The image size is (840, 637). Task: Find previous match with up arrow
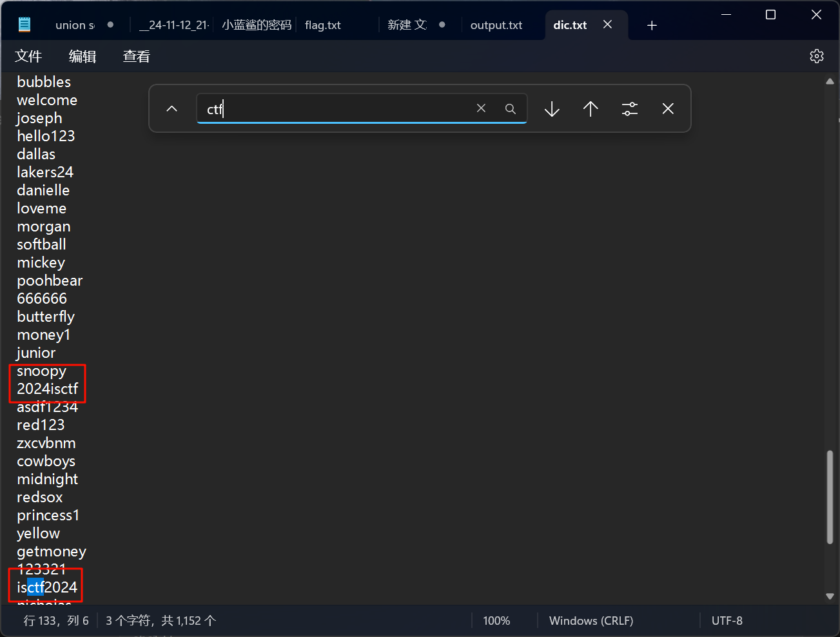[x=591, y=109]
